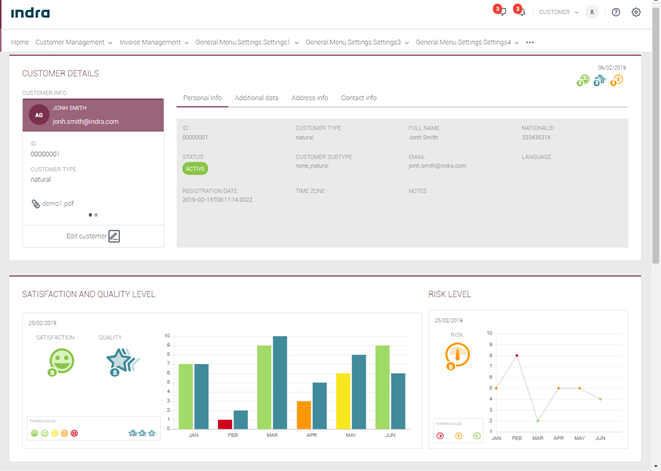Click the Indra logo
Viewport: 661px width, 471px height.
(30, 13)
